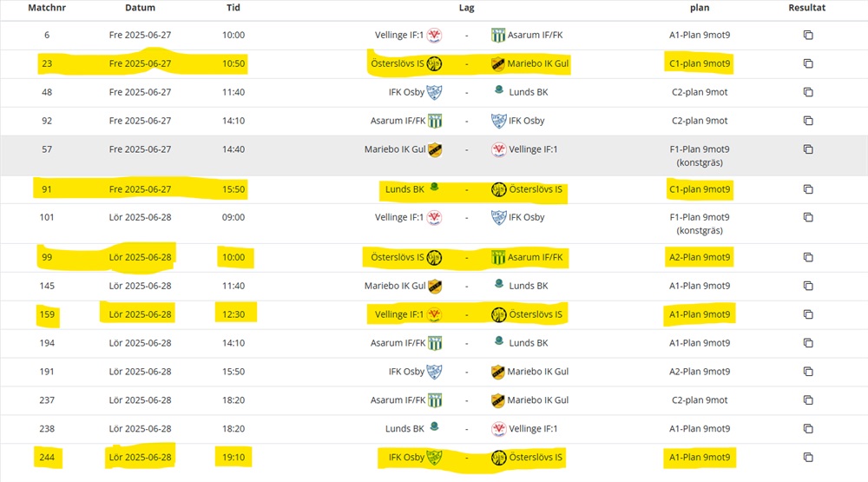
Task: Open result icon for match 244
Action: tap(807, 458)
